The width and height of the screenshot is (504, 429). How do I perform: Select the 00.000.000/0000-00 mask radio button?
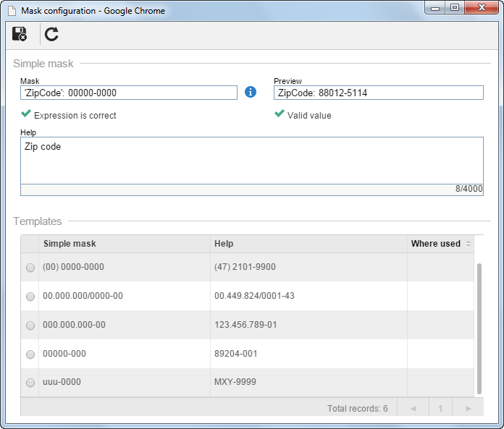pyautogui.click(x=30, y=297)
